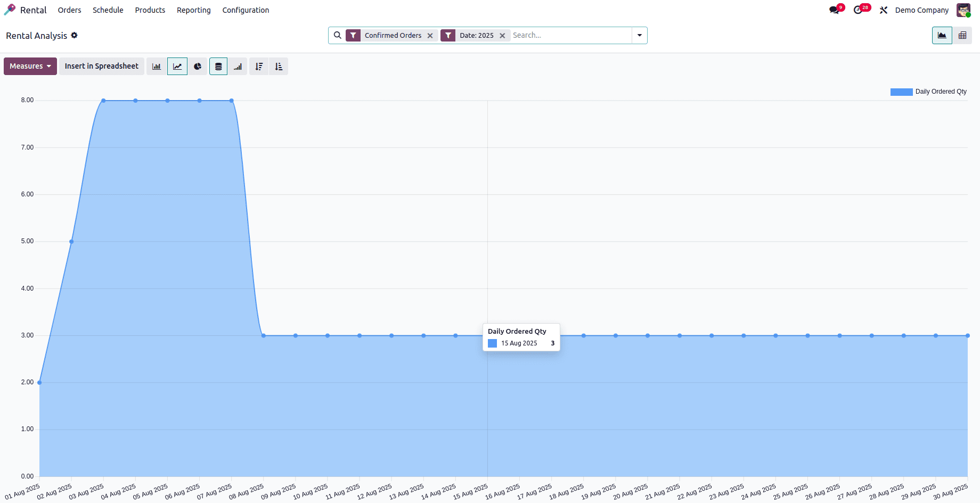The width and height of the screenshot is (980, 503).
Task: Toggle Daily Ordered Qty legend swatch
Action: coord(901,92)
